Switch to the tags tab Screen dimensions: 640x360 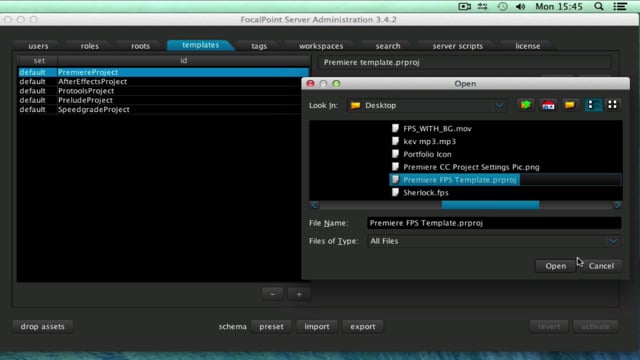click(x=259, y=46)
